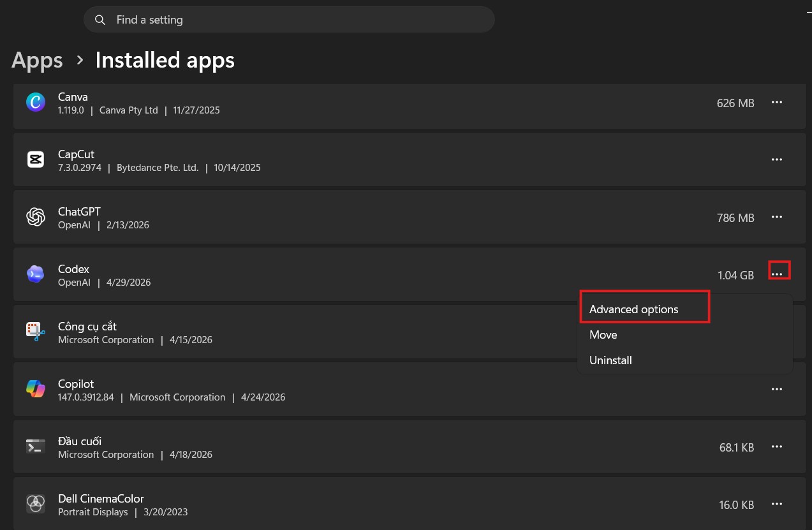This screenshot has height=530, width=812.
Task: Click the Đầu cuối terminal icon
Action: coord(36,446)
